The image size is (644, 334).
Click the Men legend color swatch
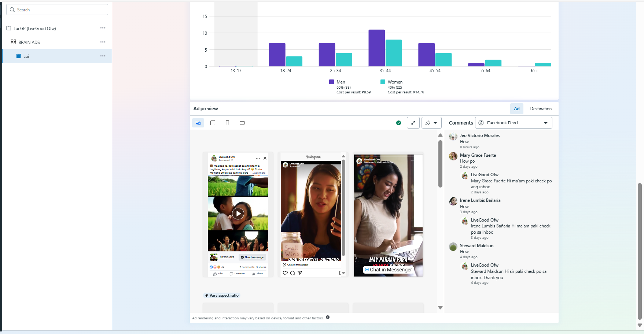[x=331, y=82]
